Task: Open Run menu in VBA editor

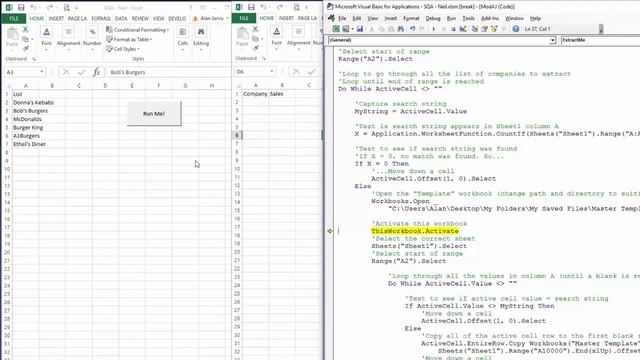Action: click(451, 18)
